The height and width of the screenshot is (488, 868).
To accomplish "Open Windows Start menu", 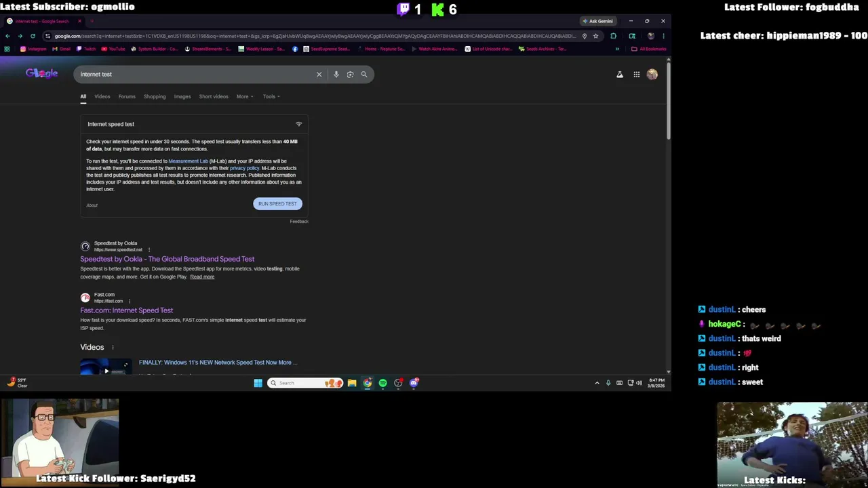I will pyautogui.click(x=258, y=383).
